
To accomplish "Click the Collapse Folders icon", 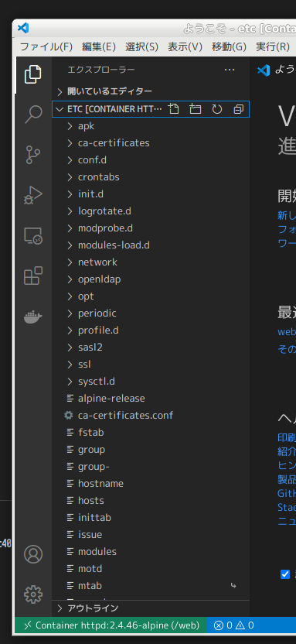I will click(238, 109).
